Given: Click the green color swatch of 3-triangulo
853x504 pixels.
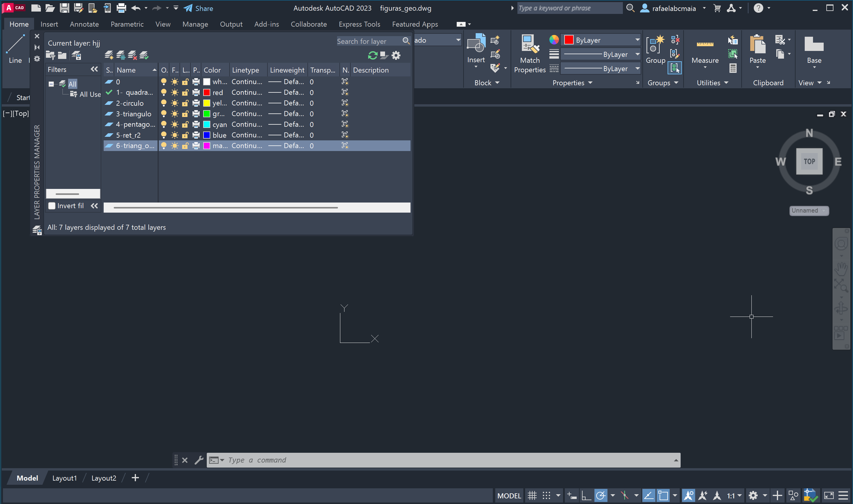Looking at the screenshot, I should (206, 114).
